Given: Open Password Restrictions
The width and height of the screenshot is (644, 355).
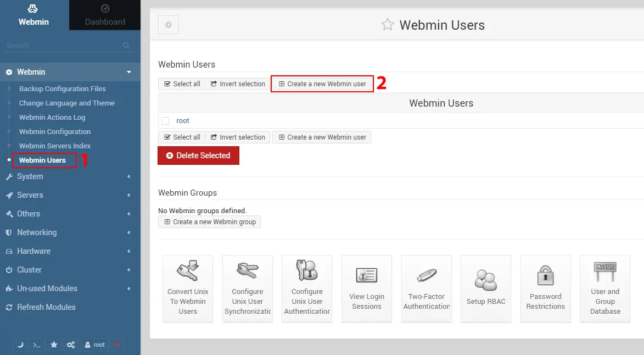Looking at the screenshot, I should pos(545,289).
